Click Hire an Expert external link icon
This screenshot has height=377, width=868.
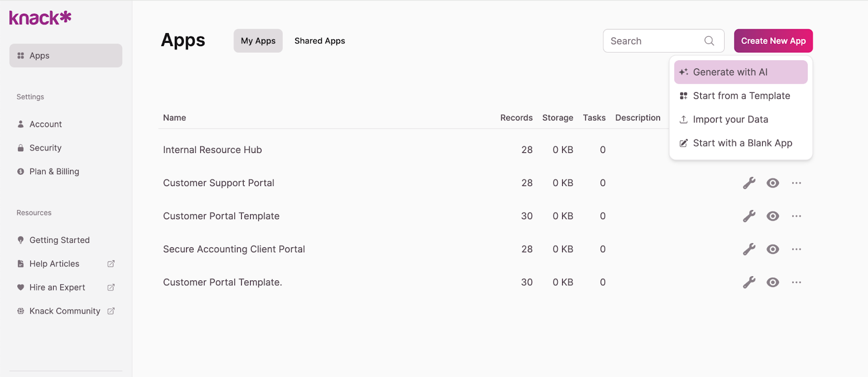(x=111, y=287)
